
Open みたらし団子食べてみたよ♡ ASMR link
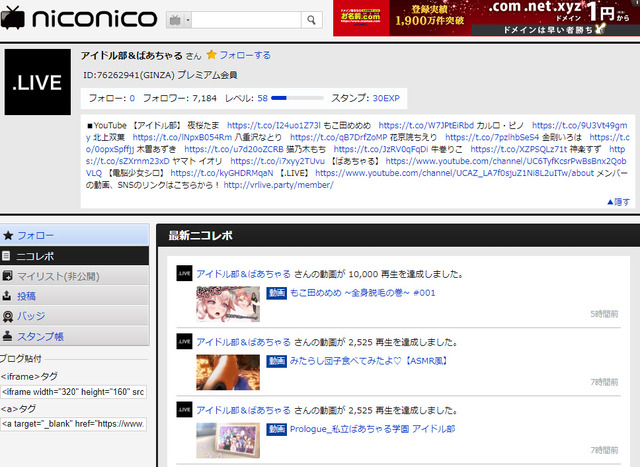tap(369, 361)
